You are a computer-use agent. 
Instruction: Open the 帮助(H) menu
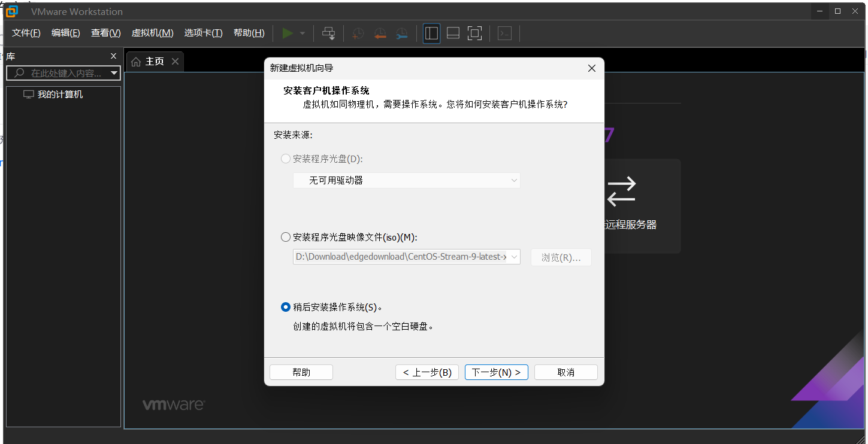click(249, 34)
